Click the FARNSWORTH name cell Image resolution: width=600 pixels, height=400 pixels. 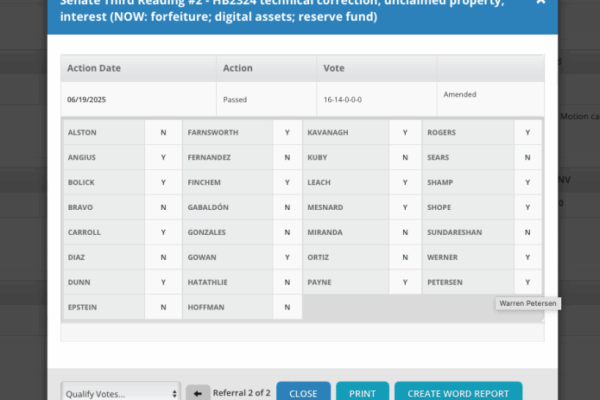[x=228, y=132]
